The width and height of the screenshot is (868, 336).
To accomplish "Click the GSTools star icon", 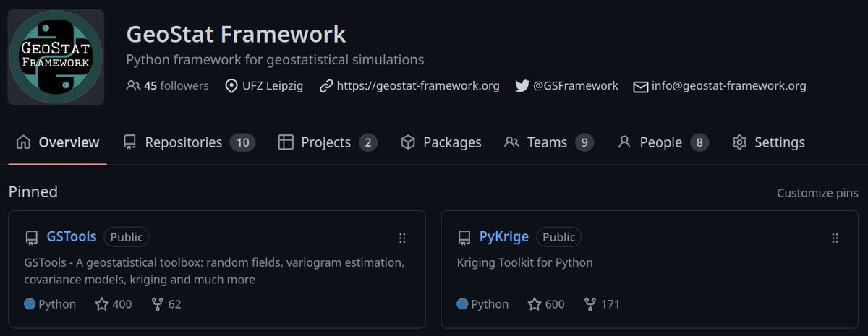I will pos(102,304).
